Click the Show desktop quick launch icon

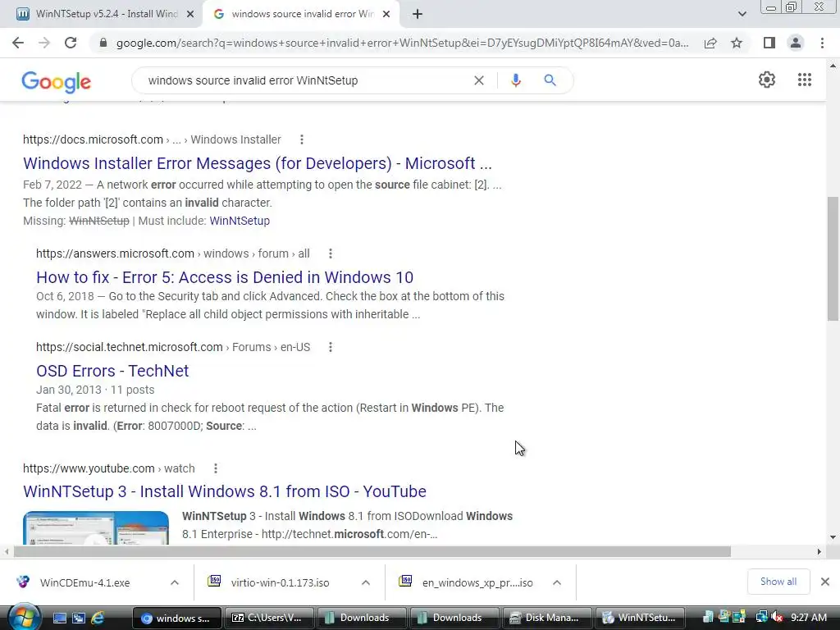(x=59, y=619)
